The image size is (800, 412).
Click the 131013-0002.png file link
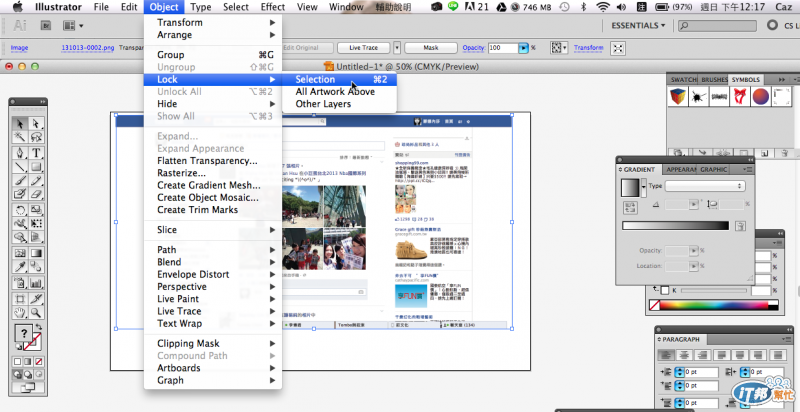(88, 48)
